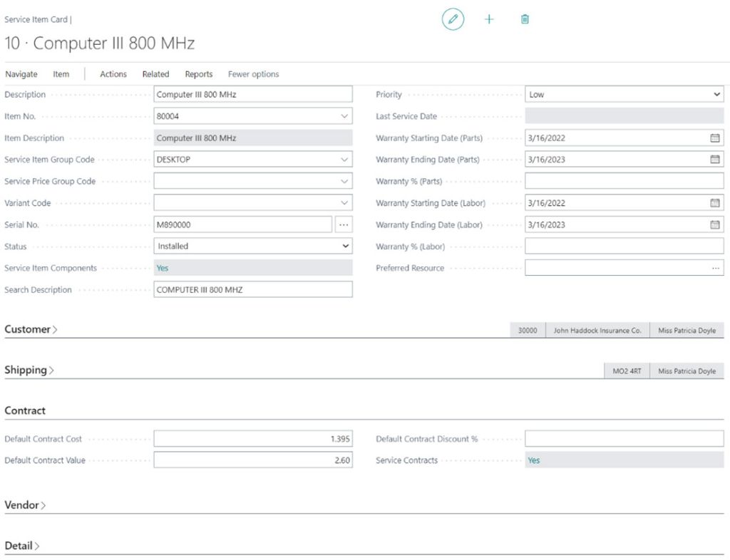Open the Status dropdown
Viewport: 730px width, 560px height.
pos(345,246)
